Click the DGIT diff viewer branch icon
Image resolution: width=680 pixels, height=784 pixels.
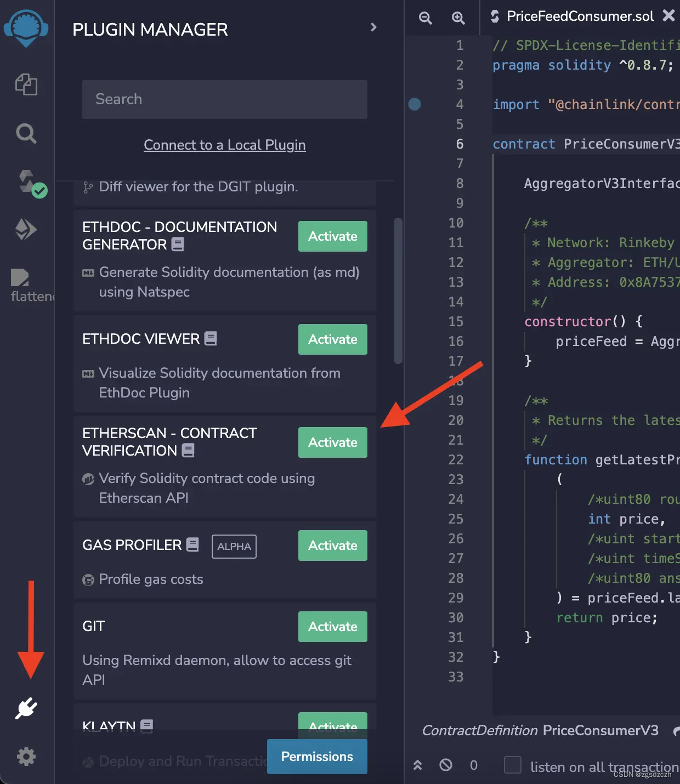(88, 188)
